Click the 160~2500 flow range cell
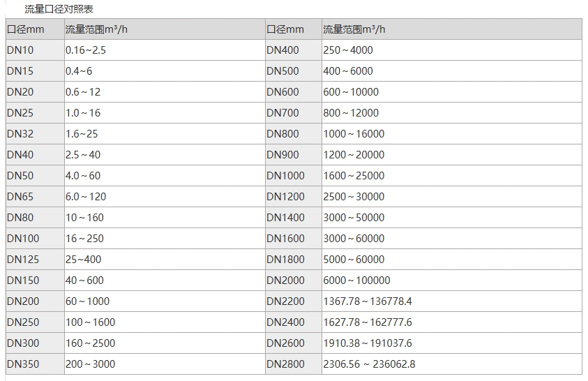The image size is (588, 381). (91, 343)
